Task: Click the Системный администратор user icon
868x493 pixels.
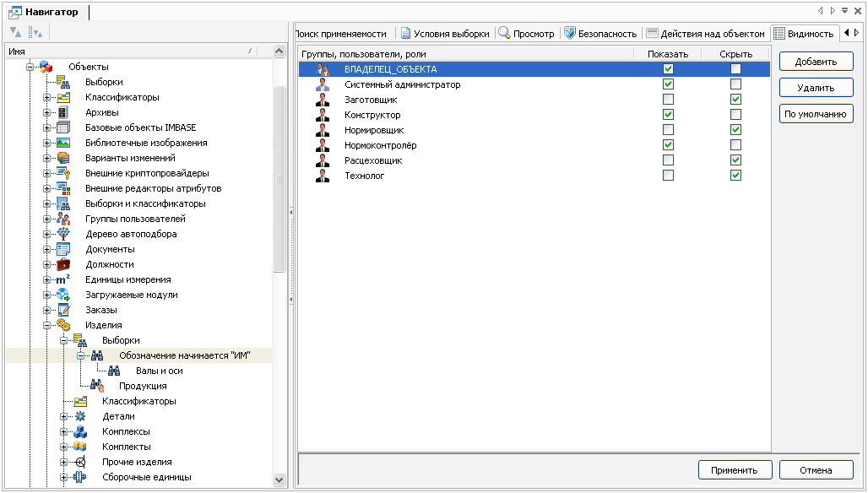Action: (x=322, y=84)
